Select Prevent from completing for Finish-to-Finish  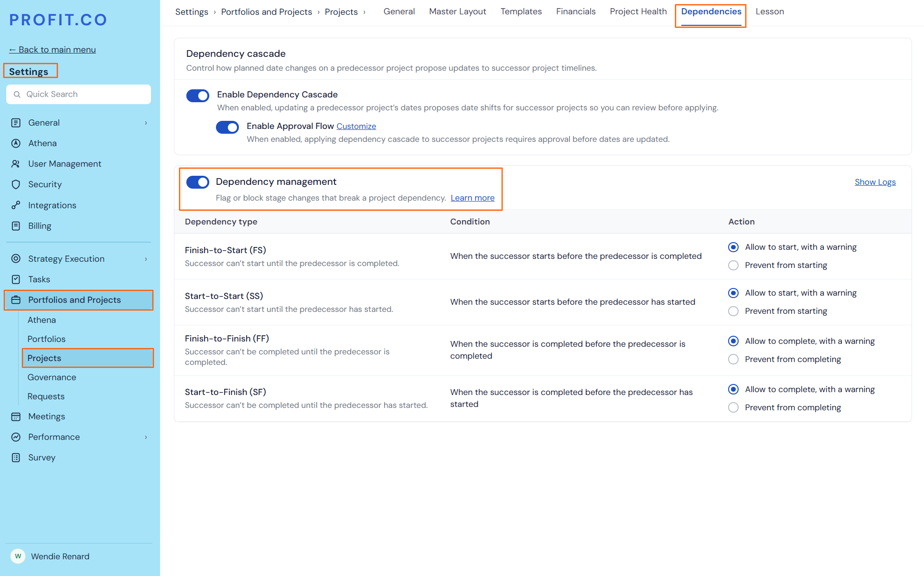[733, 359]
